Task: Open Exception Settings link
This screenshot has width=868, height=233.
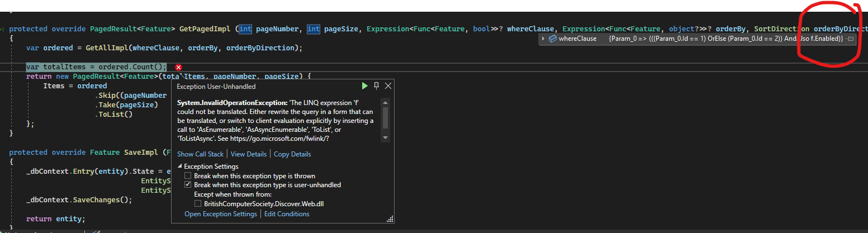Action: click(220, 214)
